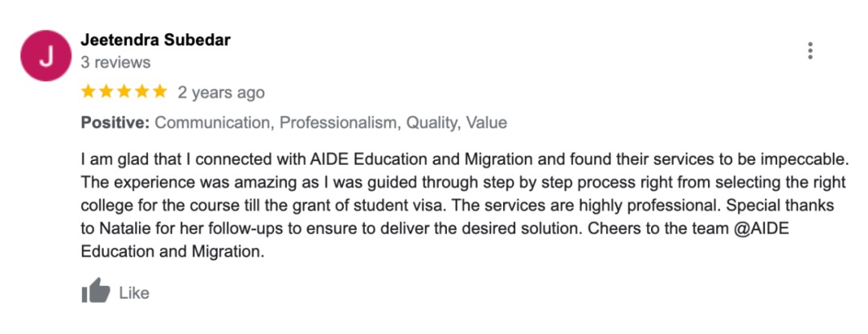Click the "3 reviews" count text
The height and width of the screenshot is (334, 868).
coord(116,62)
